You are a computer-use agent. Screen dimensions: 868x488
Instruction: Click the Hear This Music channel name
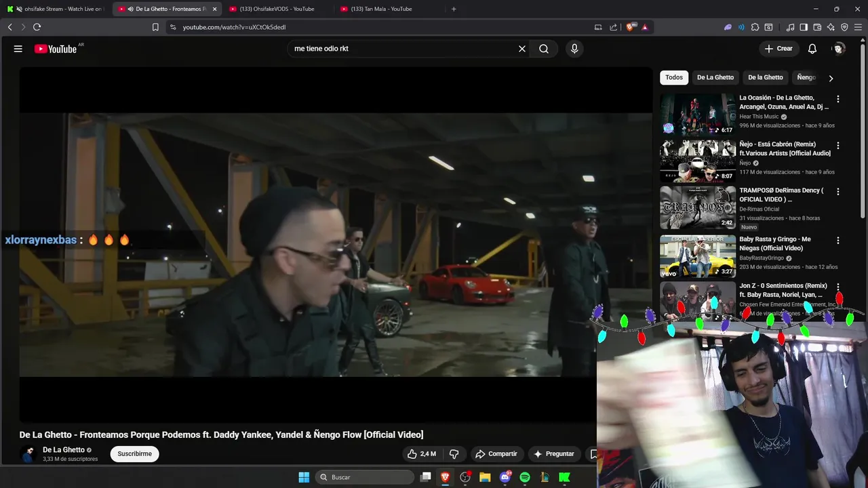(759, 117)
